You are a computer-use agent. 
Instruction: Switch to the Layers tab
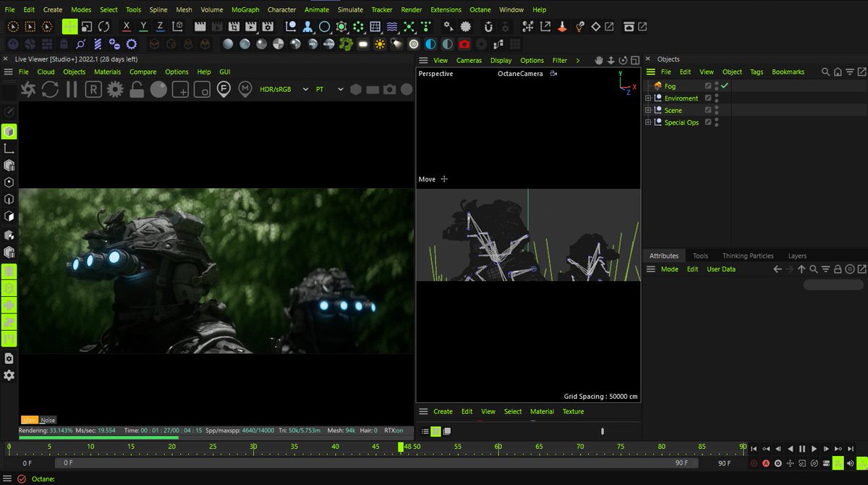point(797,256)
